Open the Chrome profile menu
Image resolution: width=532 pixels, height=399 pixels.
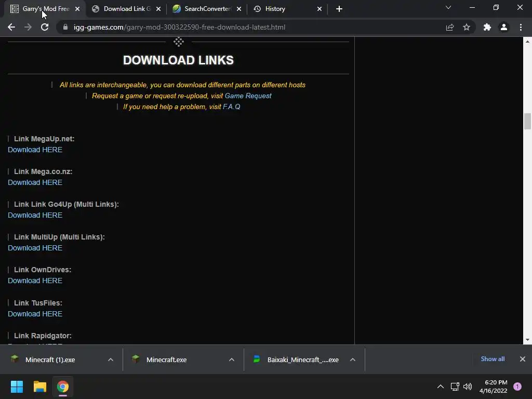coord(504,27)
